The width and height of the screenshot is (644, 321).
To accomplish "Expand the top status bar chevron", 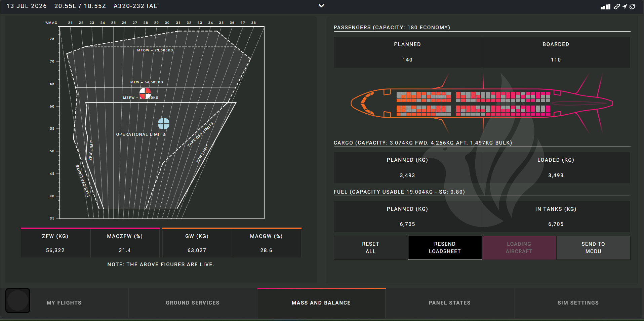I will point(321,6).
